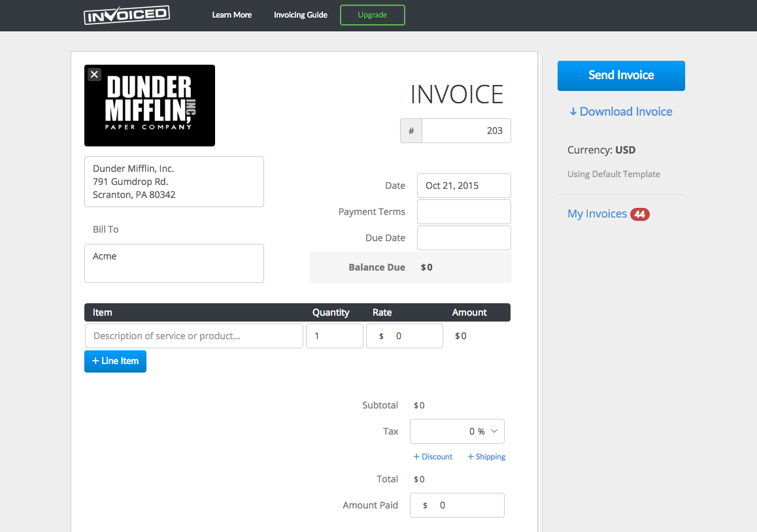Viewport: 757px width, 532px height.
Task: Click the Invoiced logo in header
Action: click(127, 15)
